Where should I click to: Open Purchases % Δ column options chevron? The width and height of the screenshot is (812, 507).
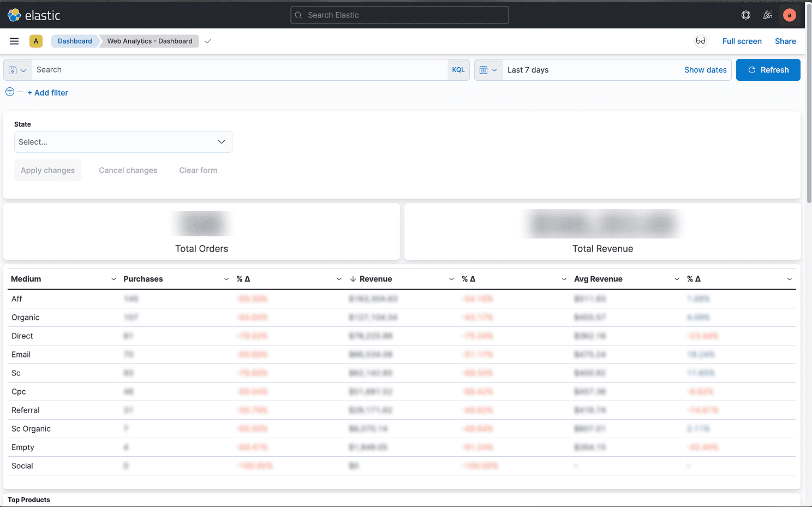[339, 279]
